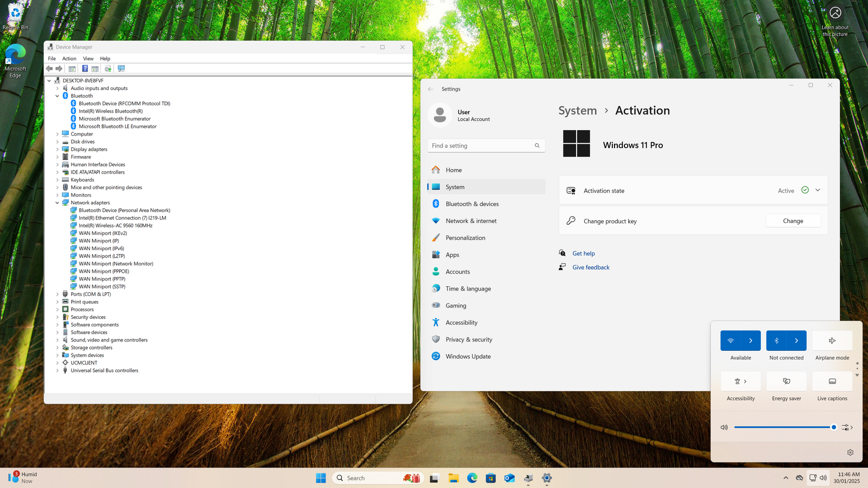Expand the Display adapters category

[58, 149]
